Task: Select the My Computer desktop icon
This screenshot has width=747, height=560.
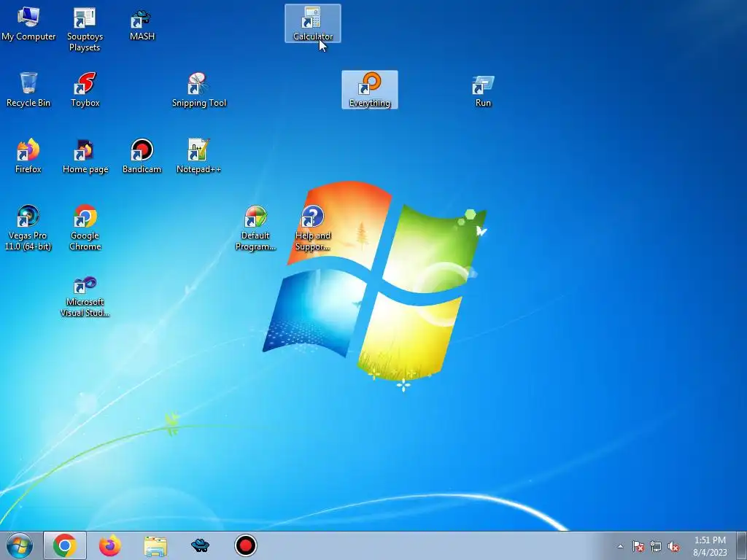Action: (28, 24)
